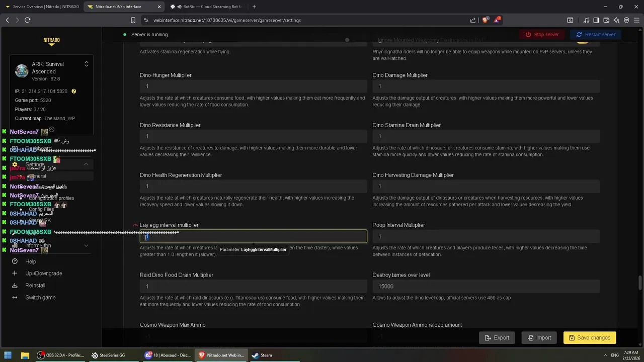Reload the page with the refresh icon
This screenshot has height=362, width=644.
[27, 20]
